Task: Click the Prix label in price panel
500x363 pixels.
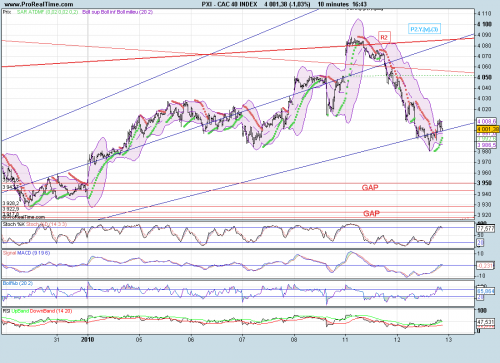Action: (7, 12)
